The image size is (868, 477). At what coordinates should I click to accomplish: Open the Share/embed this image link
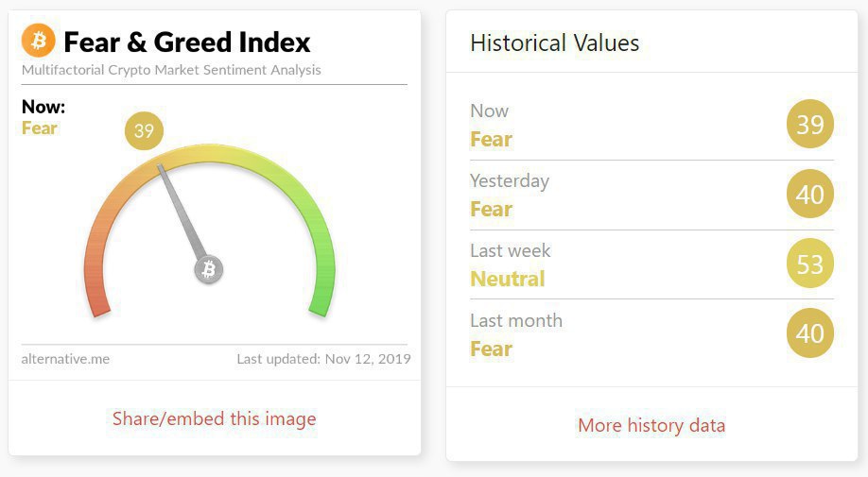[215, 418]
